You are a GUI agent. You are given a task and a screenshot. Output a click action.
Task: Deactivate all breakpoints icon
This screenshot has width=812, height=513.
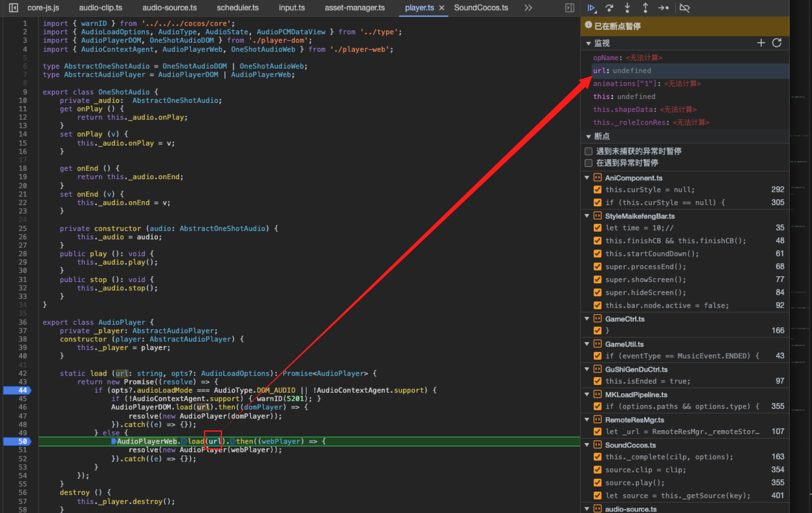pos(685,8)
